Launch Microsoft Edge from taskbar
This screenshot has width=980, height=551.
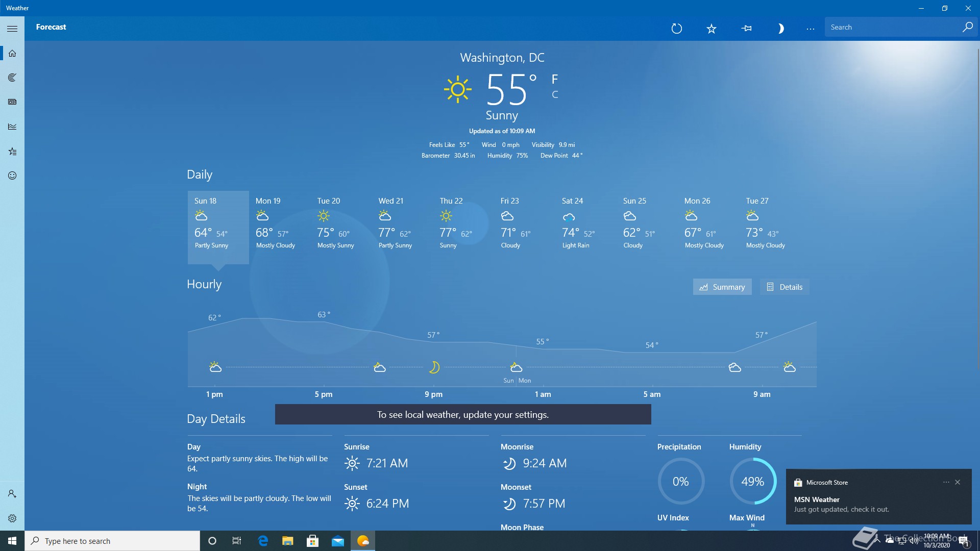tap(263, 541)
